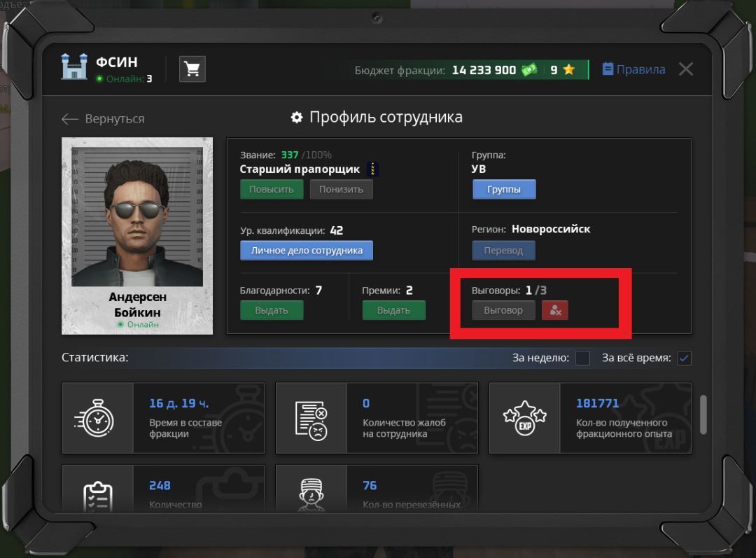Click the red remove reprimand icon
Viewport: 756px width, 558px height.
(555, 310)
